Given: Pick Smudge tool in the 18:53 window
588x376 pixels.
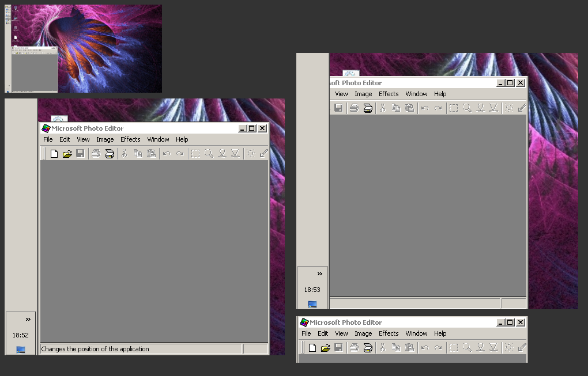Looking at the screenshot, I should click(481, 108).
